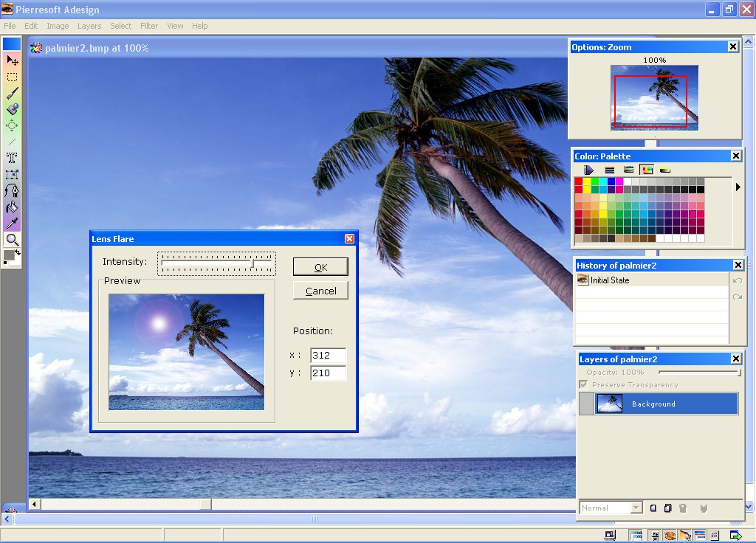
Task: Click the redo arrow in History panel
Action: click(x=738, y=297)
